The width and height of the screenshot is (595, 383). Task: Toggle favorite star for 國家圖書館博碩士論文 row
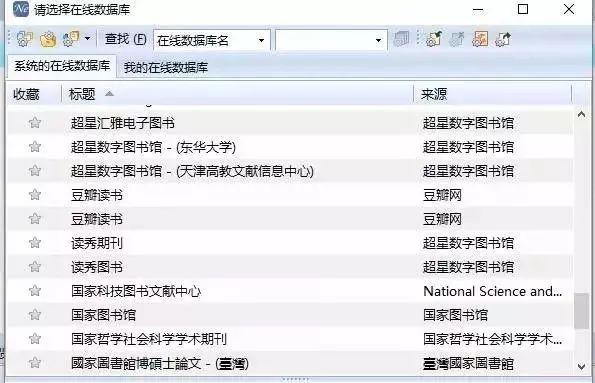click(x=35, y=363)
